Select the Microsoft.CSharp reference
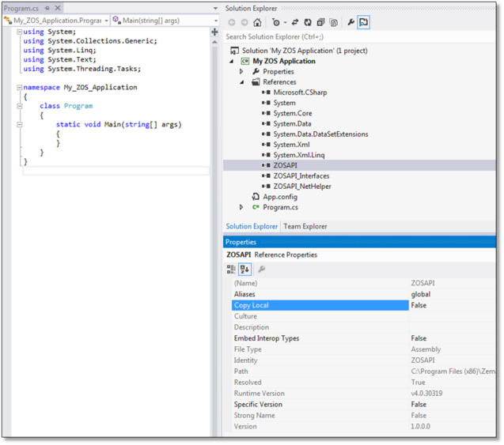The height and width of the screenshot is (445, 504). click(300, 92)
